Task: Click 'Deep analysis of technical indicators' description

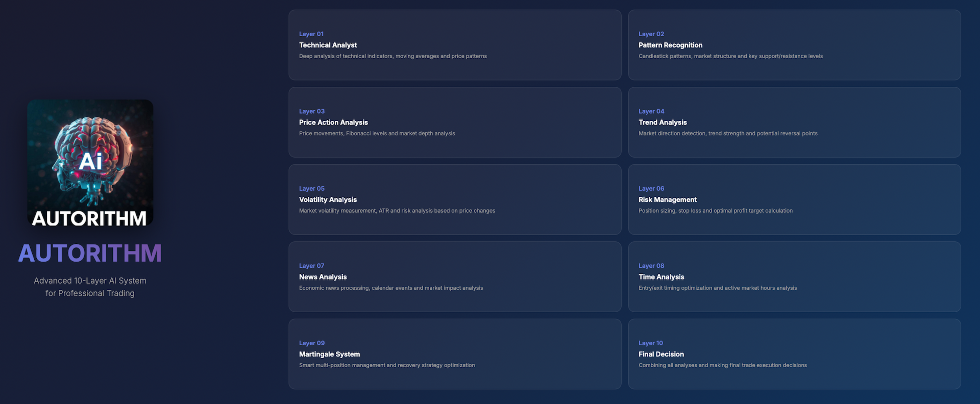Action: (x=393, y=56)
